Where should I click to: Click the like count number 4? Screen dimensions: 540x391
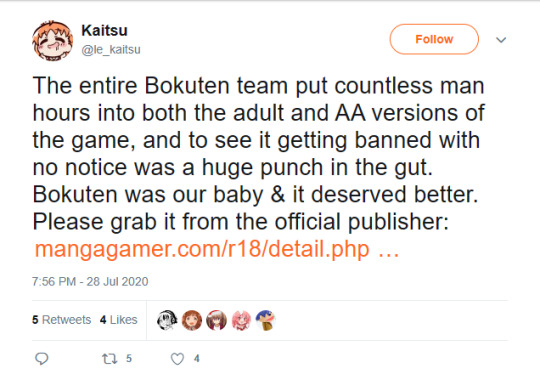197,359
